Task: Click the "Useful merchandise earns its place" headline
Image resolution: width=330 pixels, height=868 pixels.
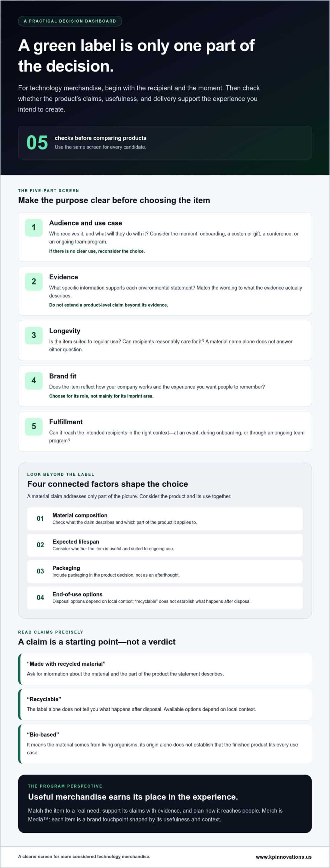Action: 133,797
